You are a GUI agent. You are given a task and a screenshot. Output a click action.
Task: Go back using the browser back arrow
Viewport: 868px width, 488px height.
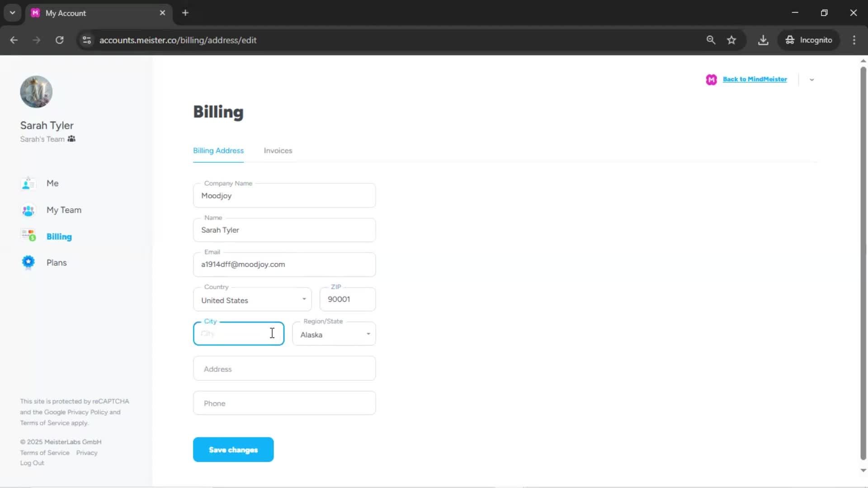point(14,40)
